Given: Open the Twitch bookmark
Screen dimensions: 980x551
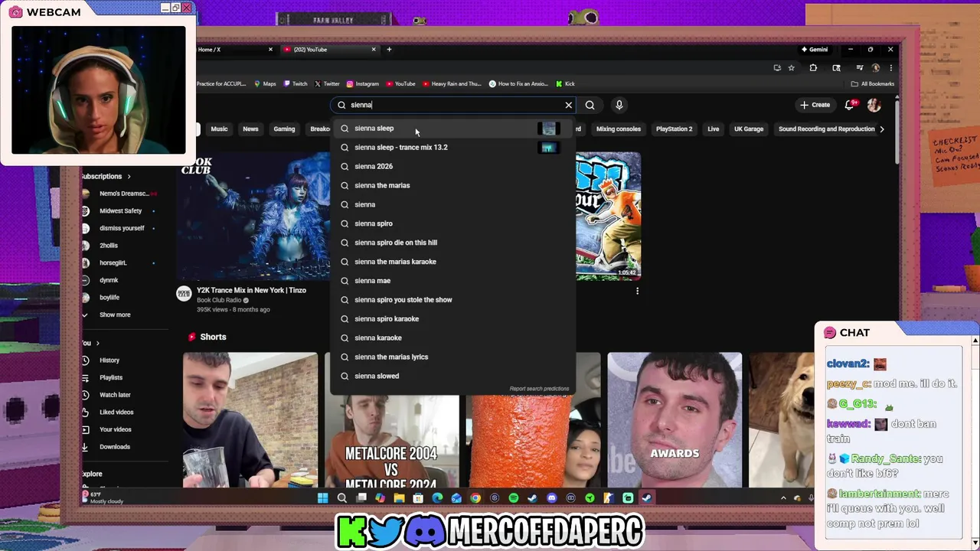Looking at the screenshot, I should (296, 84).
